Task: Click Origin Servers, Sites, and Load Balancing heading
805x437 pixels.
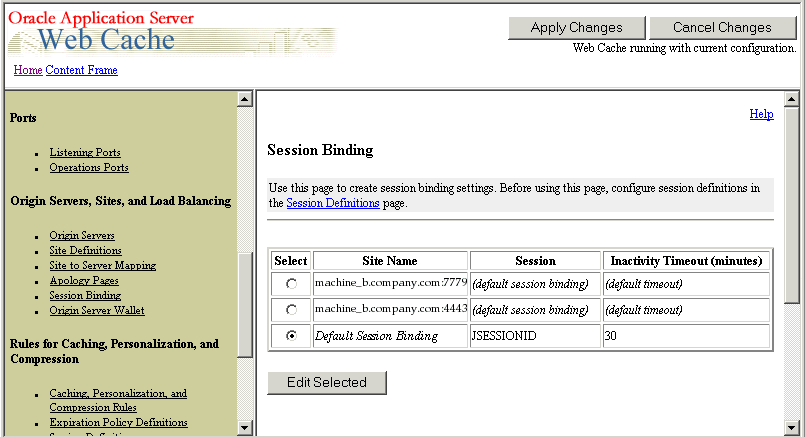Action: (121, 201)
